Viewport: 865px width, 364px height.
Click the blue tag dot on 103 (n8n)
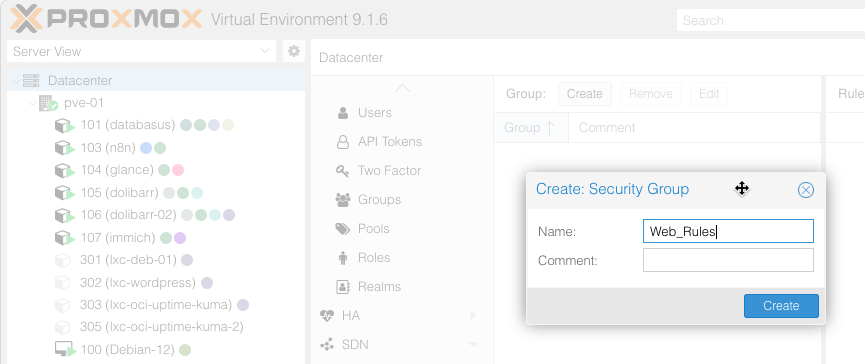coord(146,148)
